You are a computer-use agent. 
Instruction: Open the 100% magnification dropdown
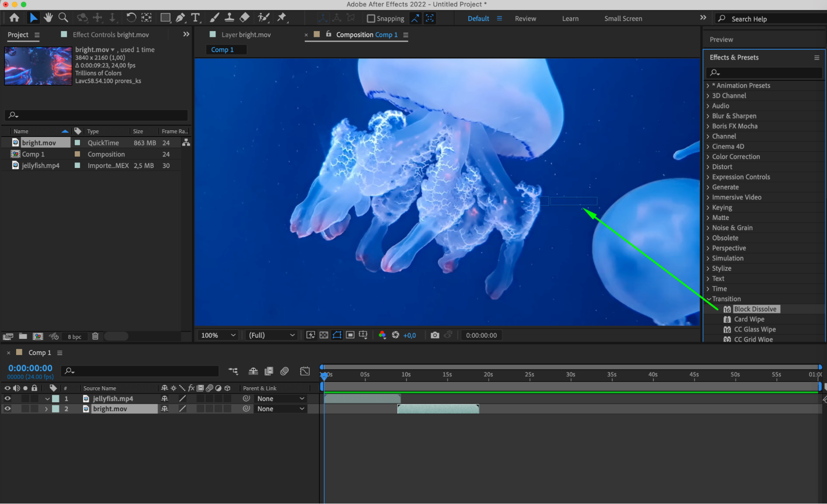click(218, 335)
